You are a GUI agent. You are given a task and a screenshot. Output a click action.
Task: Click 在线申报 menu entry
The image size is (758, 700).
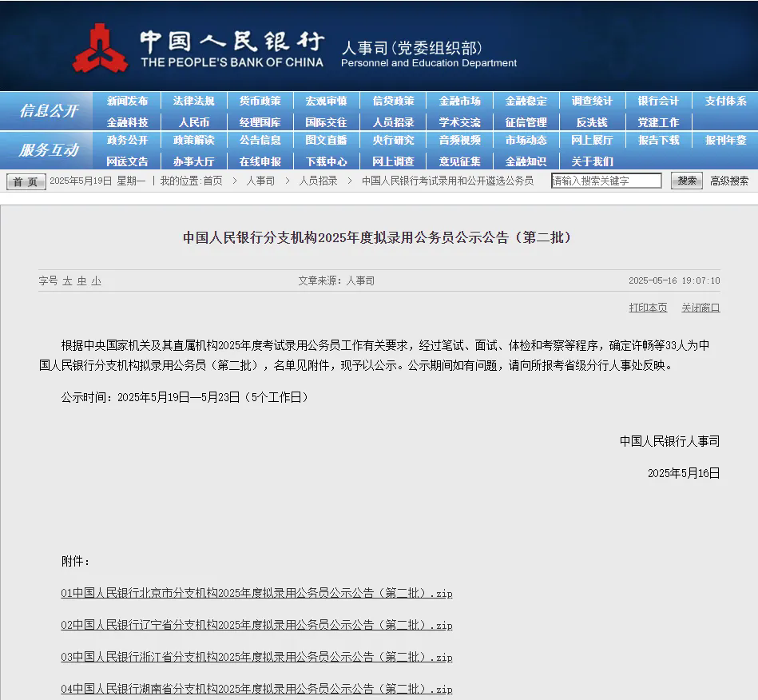(x=260, y=161)
